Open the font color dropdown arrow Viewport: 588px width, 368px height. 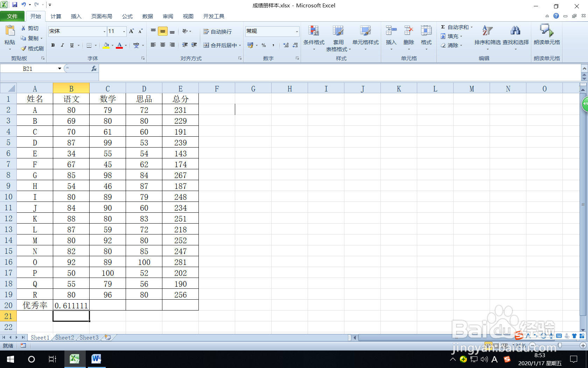click(x=126, y=45)
